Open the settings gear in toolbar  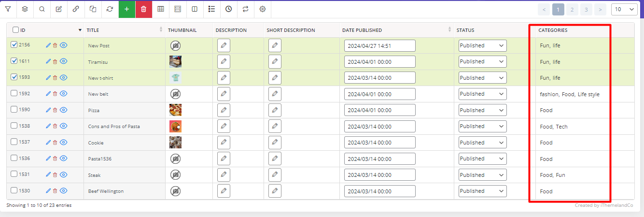point(263,9)
